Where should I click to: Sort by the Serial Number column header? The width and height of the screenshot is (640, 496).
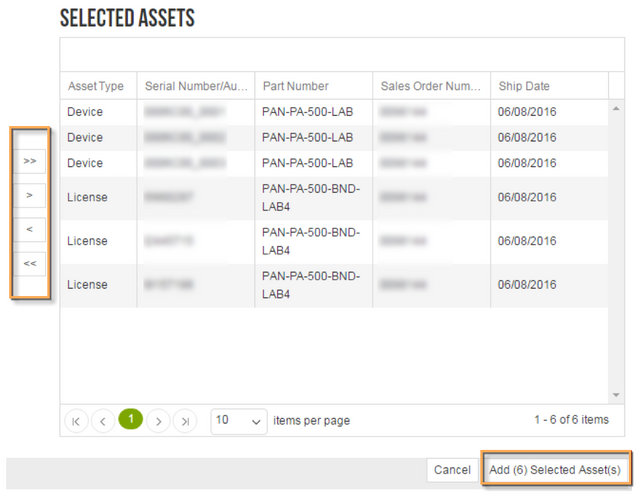(195, 86)
